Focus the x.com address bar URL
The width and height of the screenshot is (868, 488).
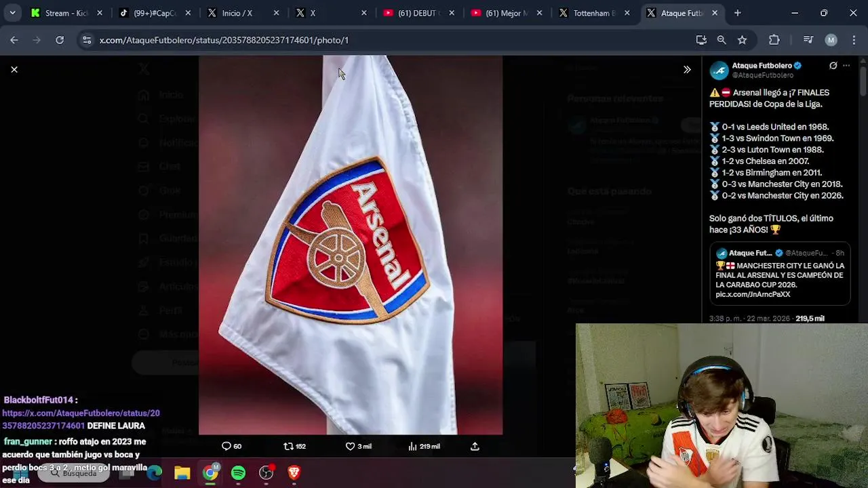coord(224,40)
